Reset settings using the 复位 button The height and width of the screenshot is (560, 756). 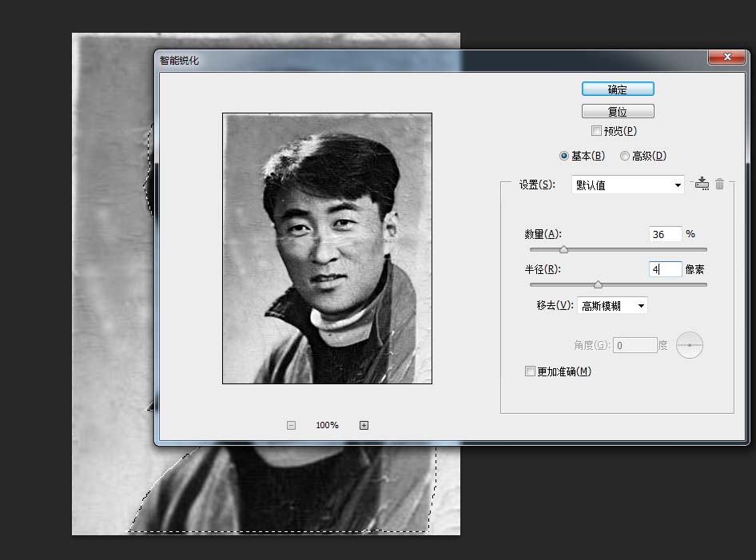[x=618, y=110]
